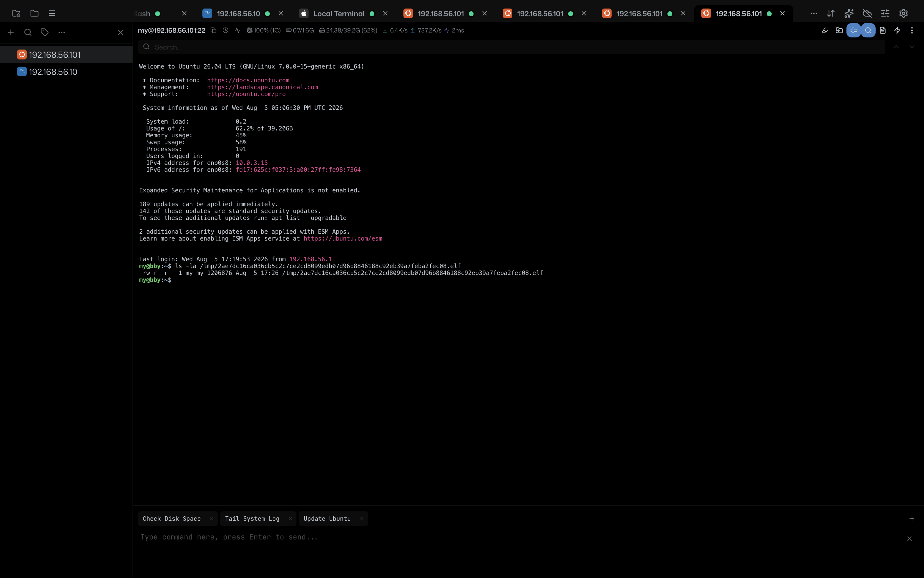Open the locked folder vault icon
Image resolution: width=924 pixels, height=578 pixels.
coord(16,13)
